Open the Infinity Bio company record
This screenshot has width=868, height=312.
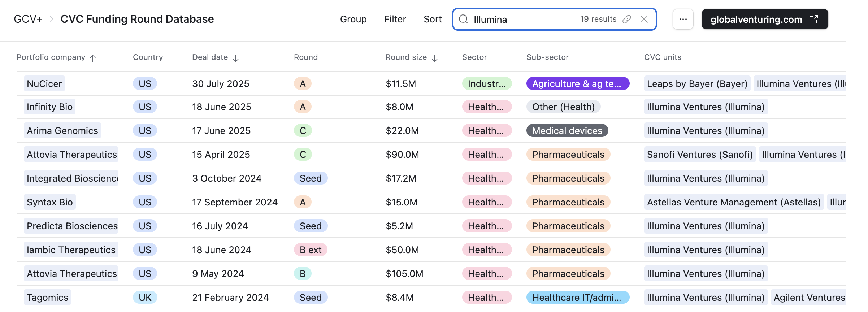(49, 107)
